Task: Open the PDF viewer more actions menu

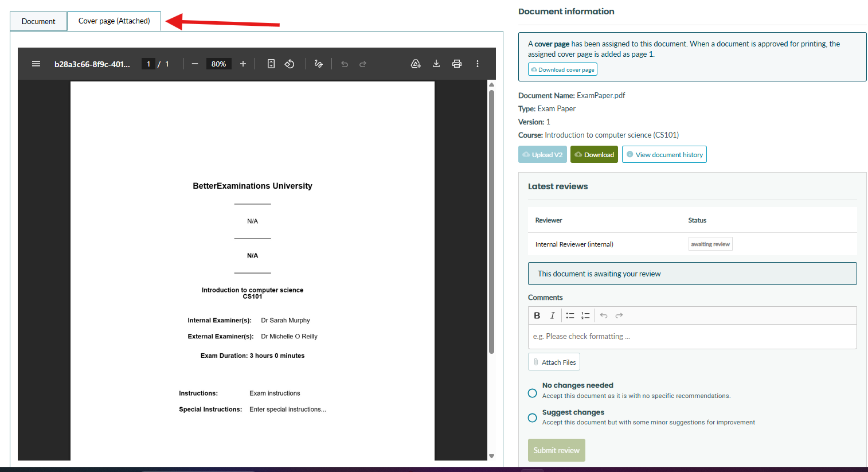Action: click(x=478, y=64)
